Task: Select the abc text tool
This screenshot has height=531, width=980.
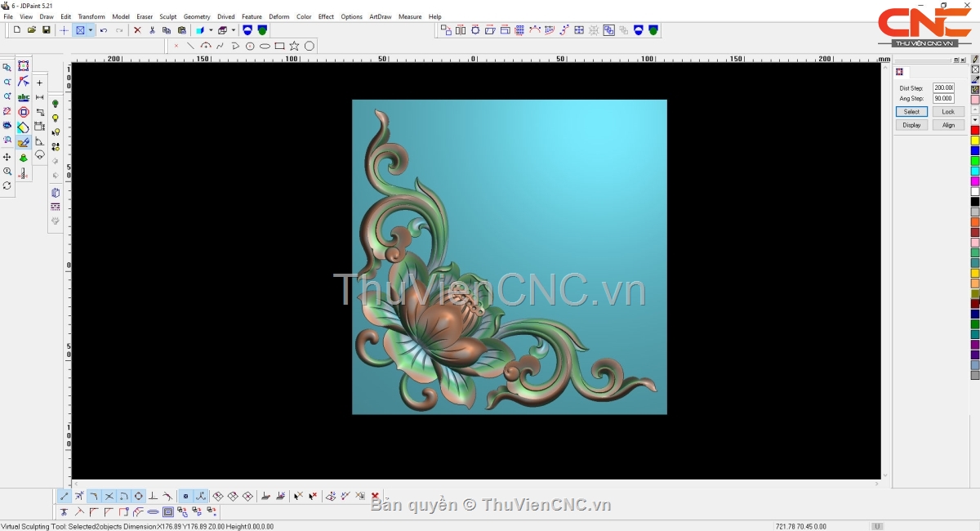Action: pyautogui.click(x=24, y=97)
